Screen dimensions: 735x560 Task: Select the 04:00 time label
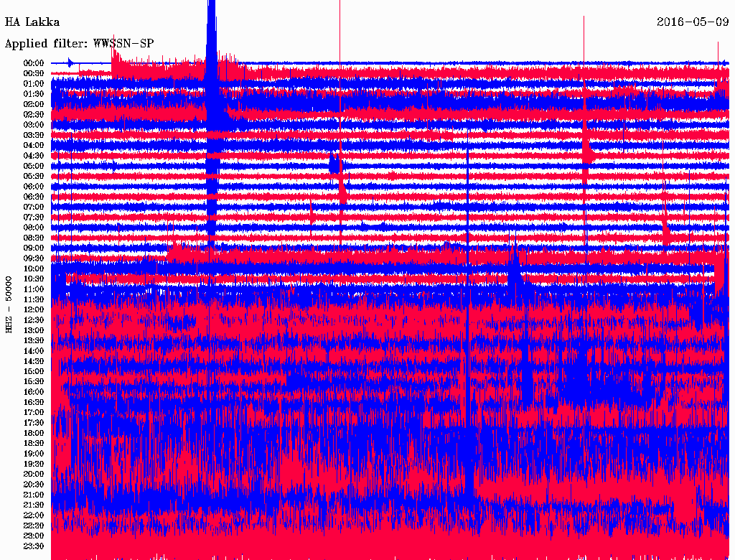34,146
